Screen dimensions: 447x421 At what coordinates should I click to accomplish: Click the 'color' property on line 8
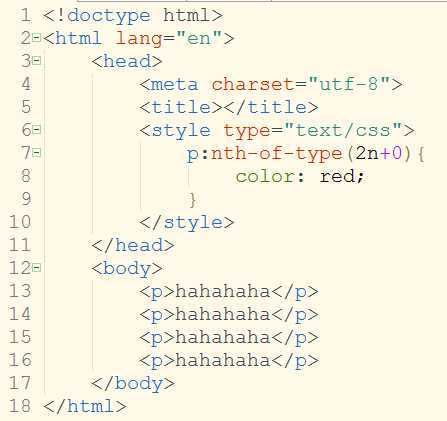click(x=265, y=176)
